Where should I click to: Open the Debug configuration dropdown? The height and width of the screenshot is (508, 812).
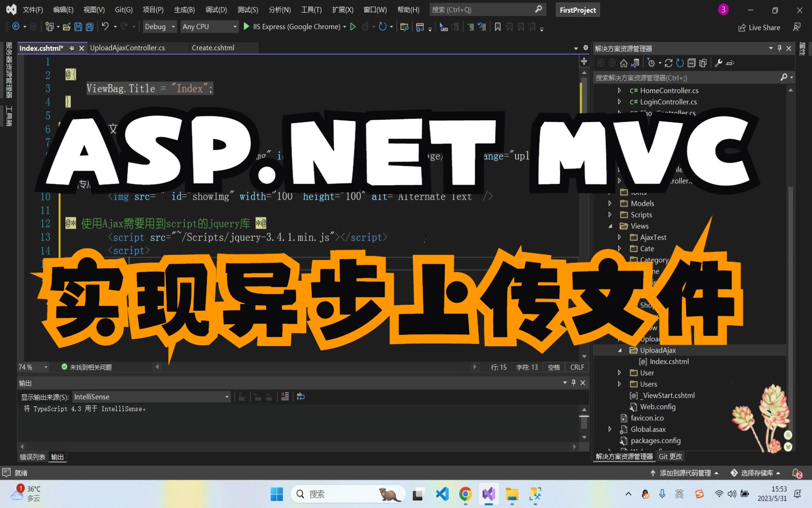tap(160, 27)
